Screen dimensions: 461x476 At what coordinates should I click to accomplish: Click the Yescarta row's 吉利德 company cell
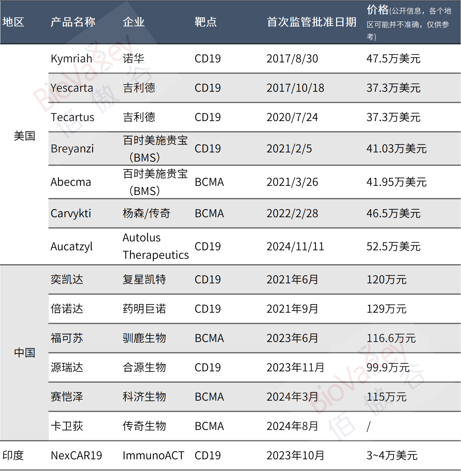[139, 88]
